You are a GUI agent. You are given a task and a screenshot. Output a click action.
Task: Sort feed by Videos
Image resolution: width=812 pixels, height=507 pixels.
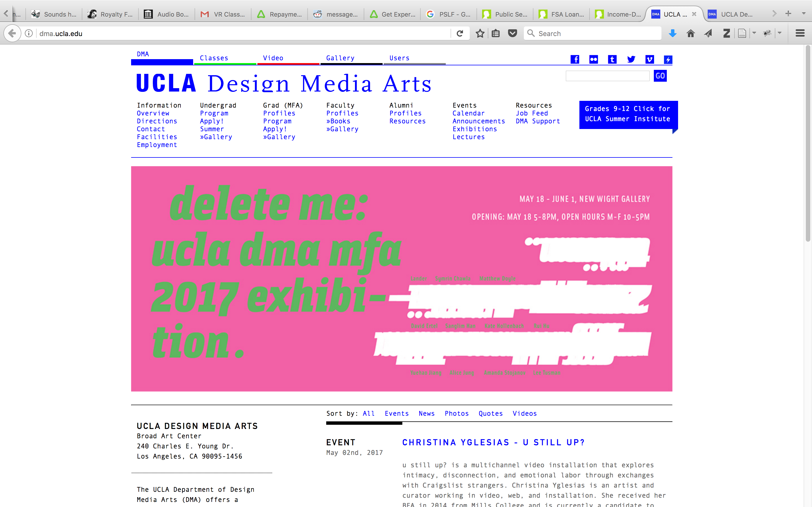pyautogui.click(x=524, y=413)
